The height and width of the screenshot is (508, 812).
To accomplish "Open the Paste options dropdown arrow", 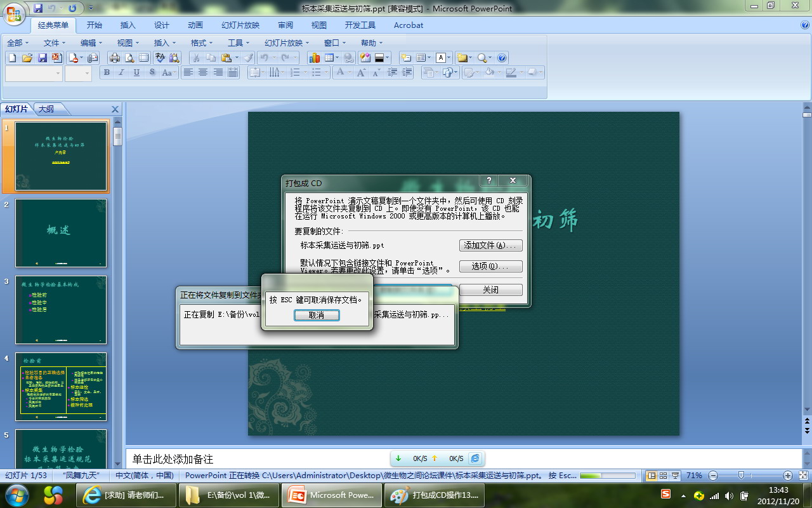I will (x=237, y=58).
